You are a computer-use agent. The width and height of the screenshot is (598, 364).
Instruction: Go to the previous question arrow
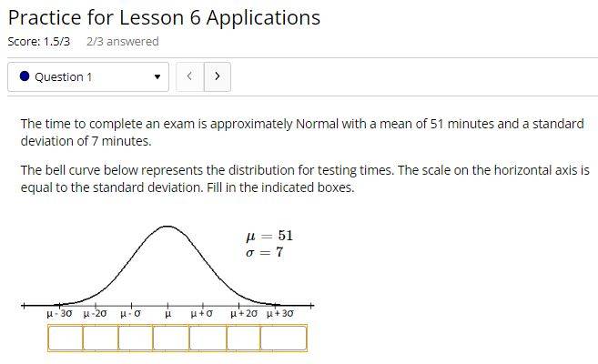pyautogui.click(x=189, y=76)
